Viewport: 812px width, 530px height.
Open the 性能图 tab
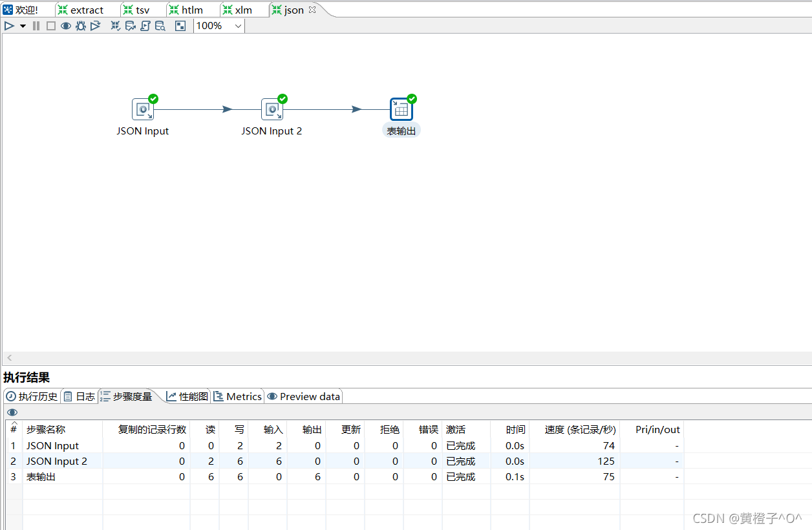point(187,396)
